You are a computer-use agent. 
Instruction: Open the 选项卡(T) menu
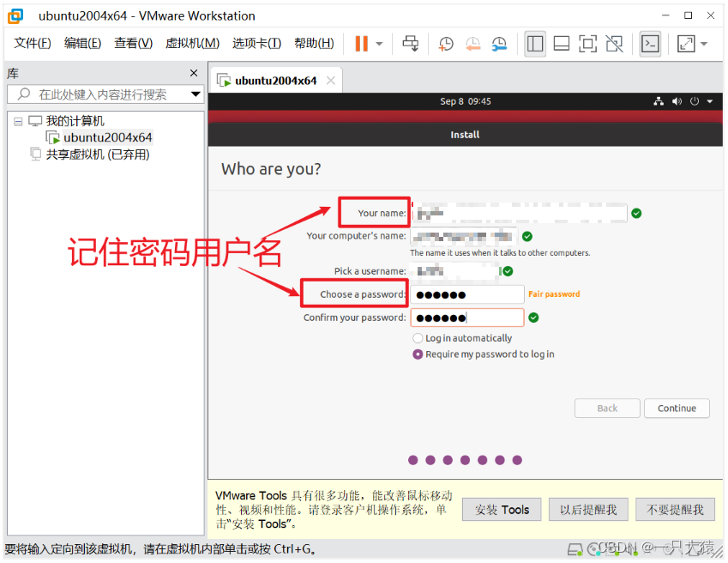tap(256, 43)
